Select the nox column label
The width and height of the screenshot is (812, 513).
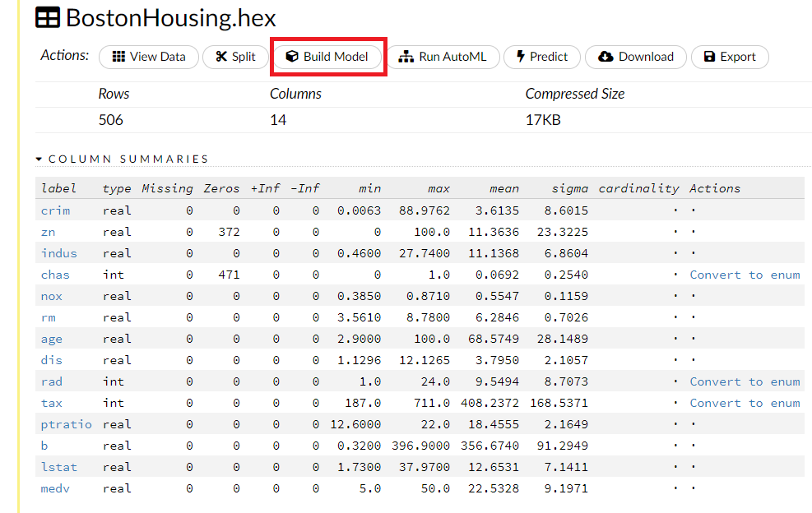pyautogui.click(x=51, y=296)
